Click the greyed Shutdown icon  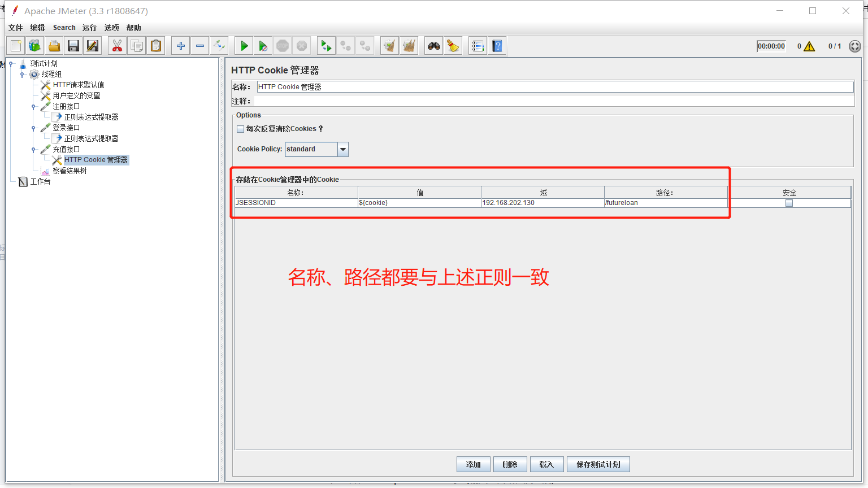[x=302, y=46]
